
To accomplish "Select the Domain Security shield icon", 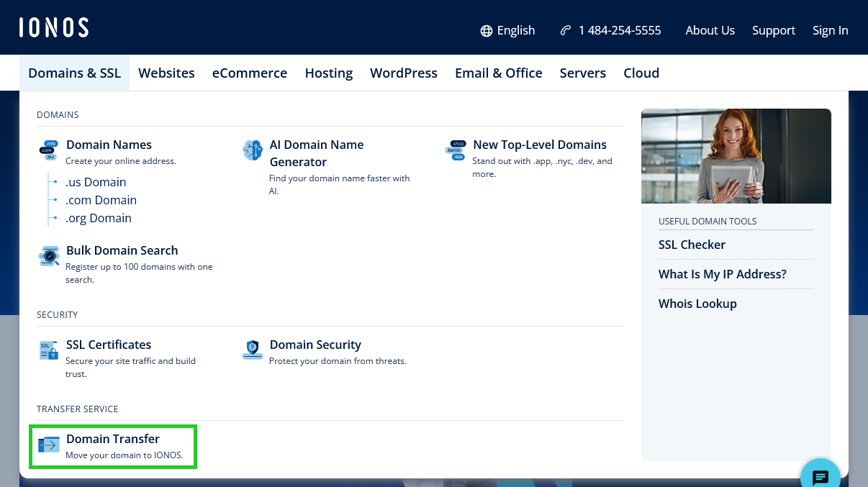I will 253,350.
